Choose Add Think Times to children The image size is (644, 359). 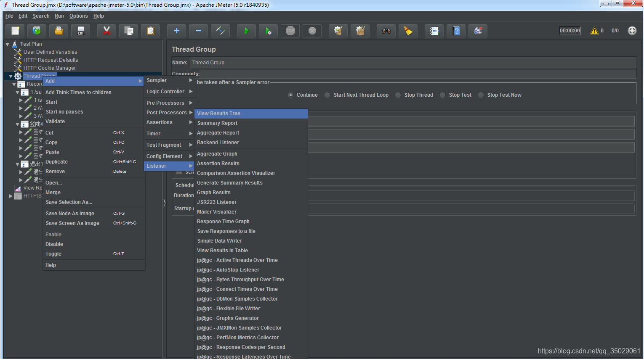pos(93,92)
